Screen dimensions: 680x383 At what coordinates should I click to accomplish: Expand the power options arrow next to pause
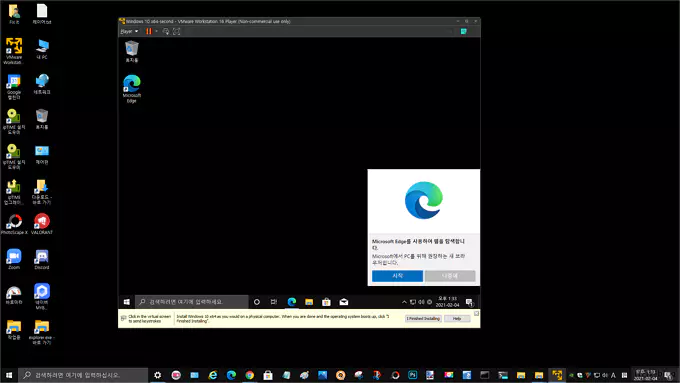click(x=156, y=31)
